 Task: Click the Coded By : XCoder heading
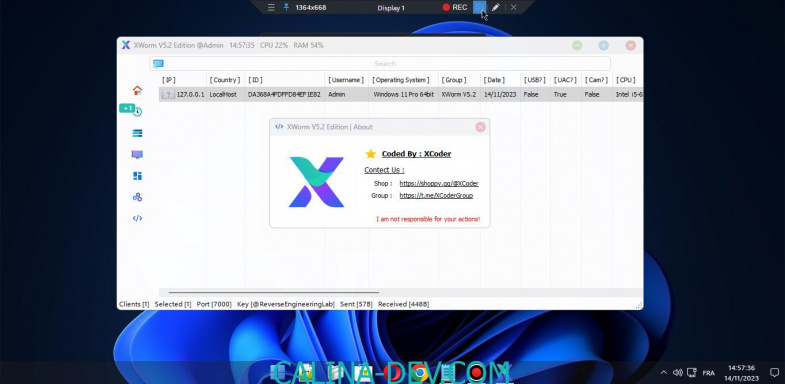click(x=417, y=154)
